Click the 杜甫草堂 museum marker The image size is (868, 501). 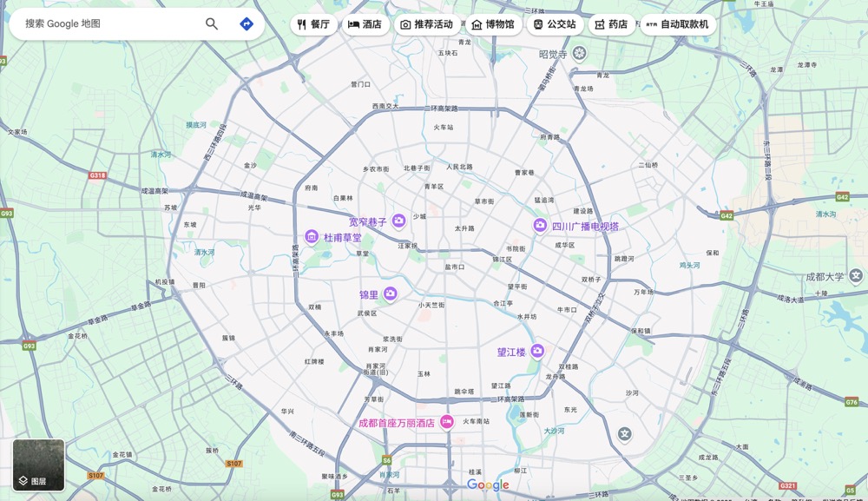coord(311,237)
